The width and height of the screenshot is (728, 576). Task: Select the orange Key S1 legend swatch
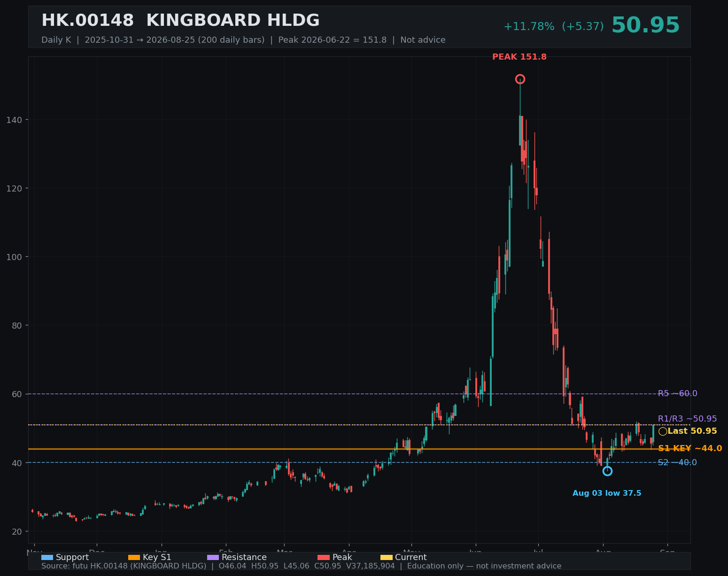134,558
